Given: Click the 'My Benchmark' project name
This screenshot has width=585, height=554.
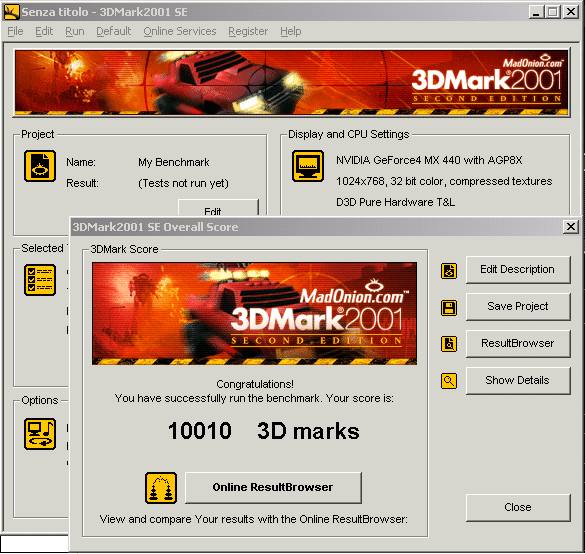Looking at the screenshot, I should pos(173,162).
